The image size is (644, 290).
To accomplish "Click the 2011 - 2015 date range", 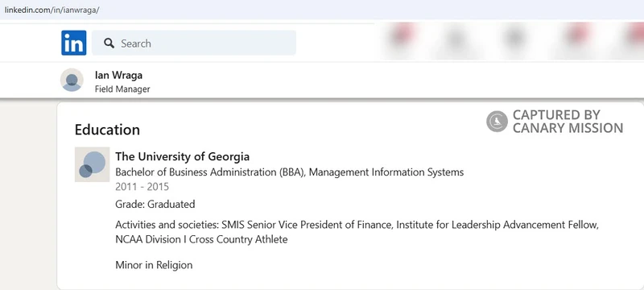I will [x=142, y=187].
